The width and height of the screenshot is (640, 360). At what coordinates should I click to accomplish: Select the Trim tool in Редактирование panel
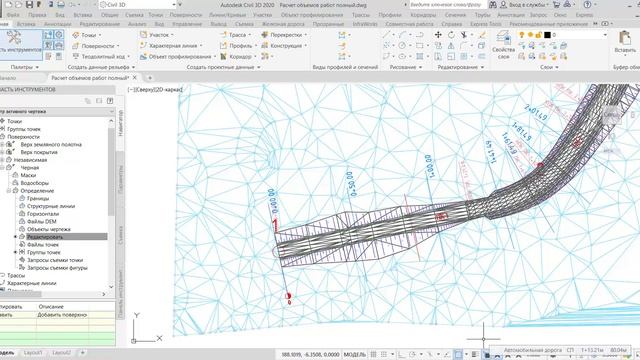coord(464,35)
